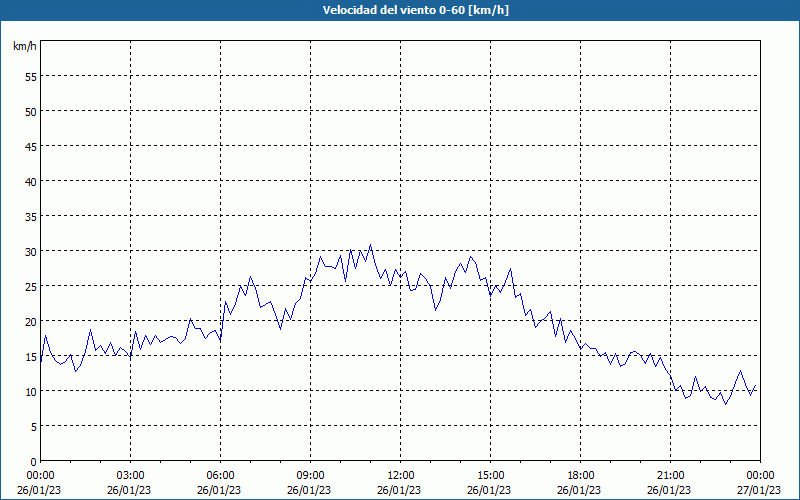Click the 40 value on the y-axis

[x=31, y=182]
